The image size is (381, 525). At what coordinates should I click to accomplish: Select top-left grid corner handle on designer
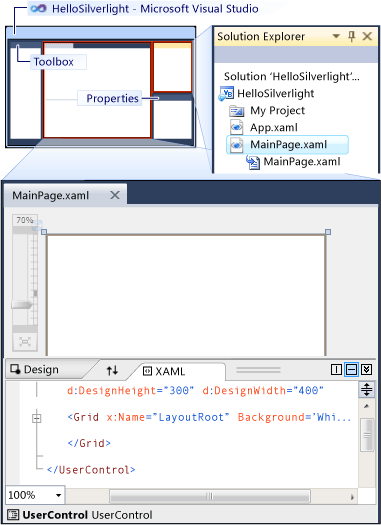(44, 232)
